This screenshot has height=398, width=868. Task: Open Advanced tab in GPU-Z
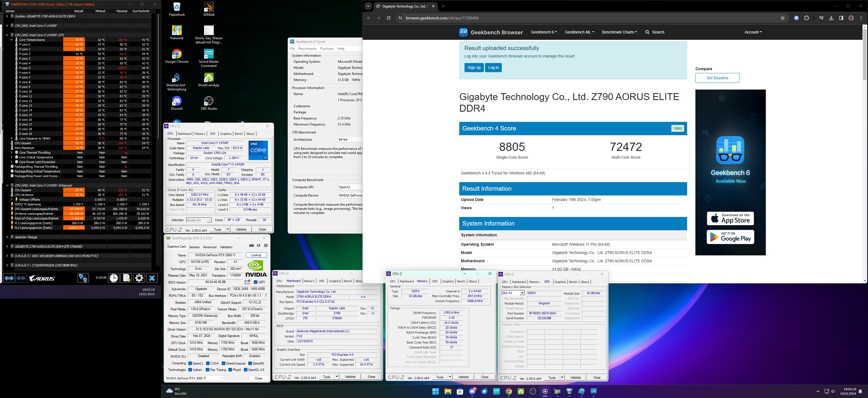tap(209, 247)
